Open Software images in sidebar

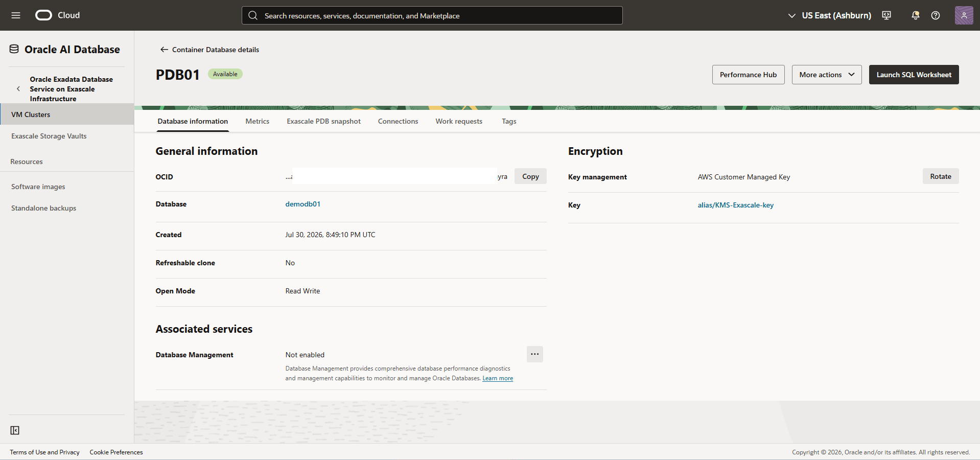pos(67,187)
